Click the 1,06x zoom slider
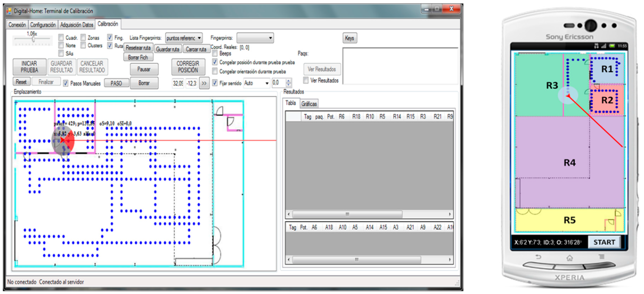The width and height of the screenshot is (644, 294). 33,39
